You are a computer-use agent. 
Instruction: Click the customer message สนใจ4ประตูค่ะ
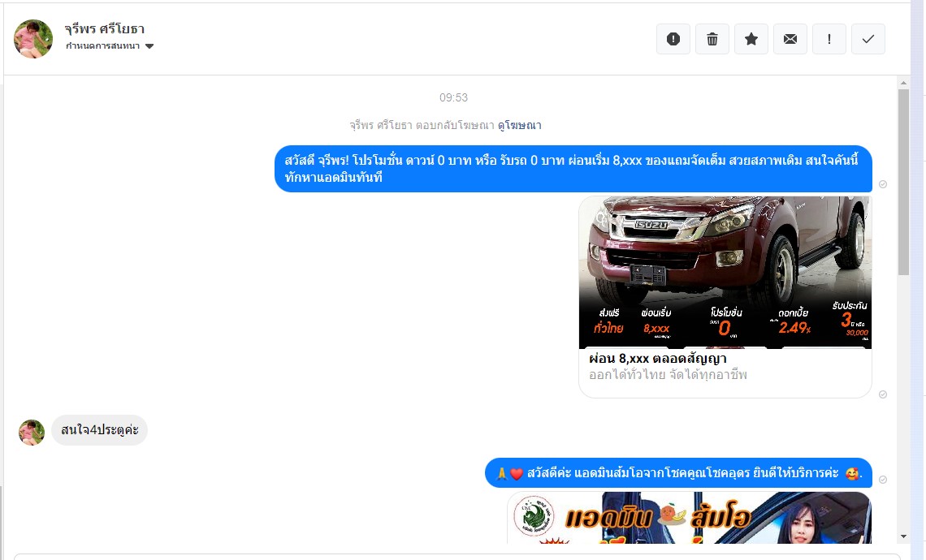click(x=99, y=429)
